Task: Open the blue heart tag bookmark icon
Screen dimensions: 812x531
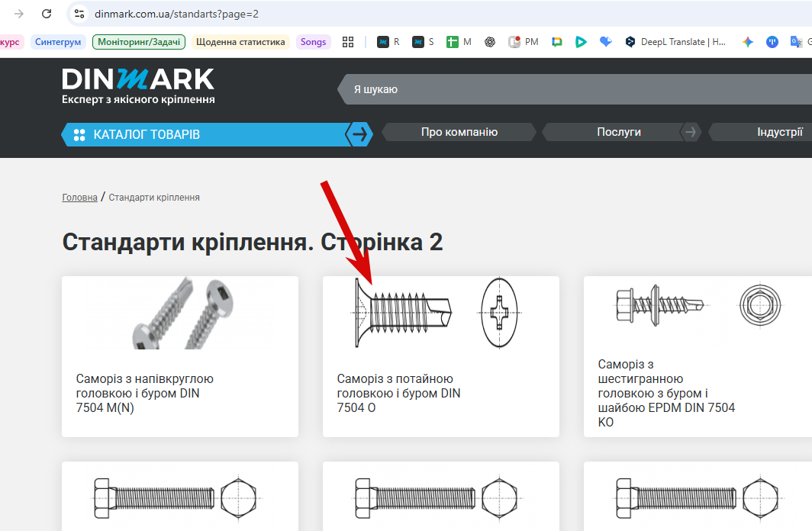Action: 605,42
